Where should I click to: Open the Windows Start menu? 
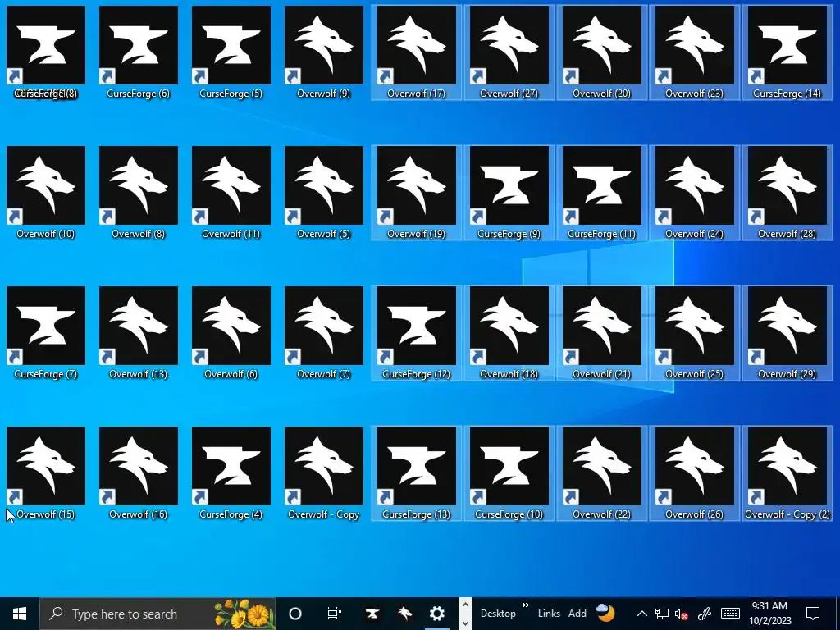point(20,614)
